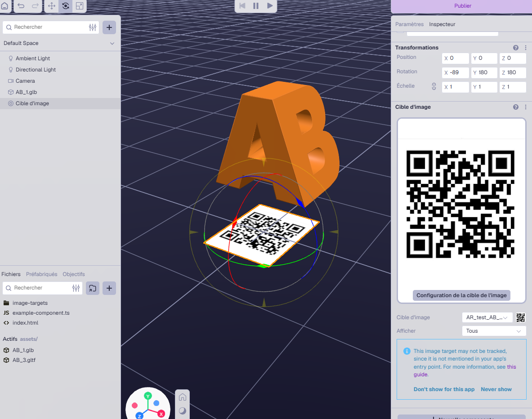This screenshot has width=532, height=419.
Task: Click Configuration de la cible de l'image
Action: pos(461,295)
